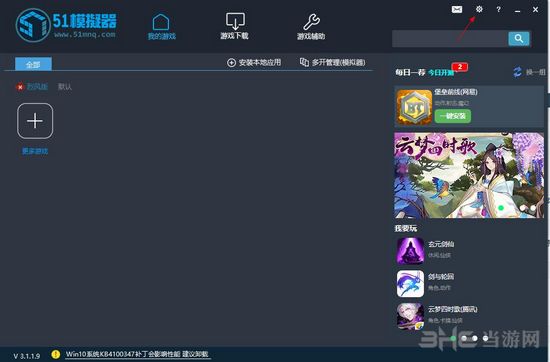Click the 每日一荐 heading
The image size is (550, 362).
coord(410,73)
